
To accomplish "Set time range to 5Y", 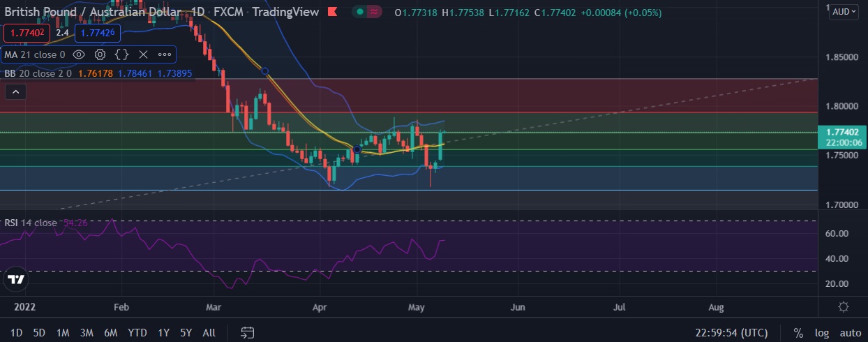I will (186, 333).
